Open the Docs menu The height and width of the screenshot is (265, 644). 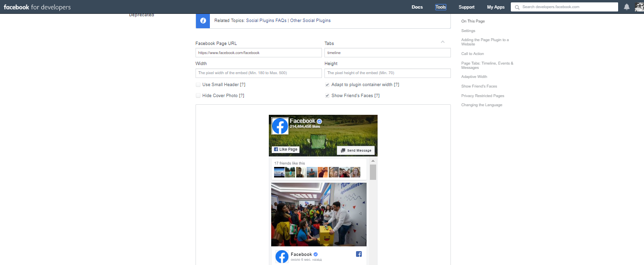417,7
